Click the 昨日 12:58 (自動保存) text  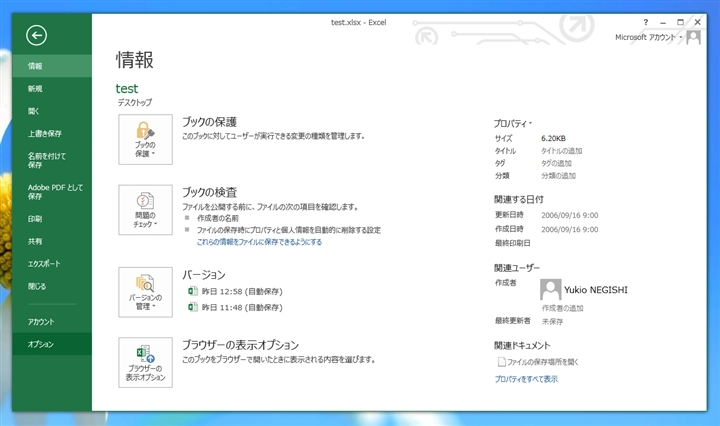[x=242, y=291]
